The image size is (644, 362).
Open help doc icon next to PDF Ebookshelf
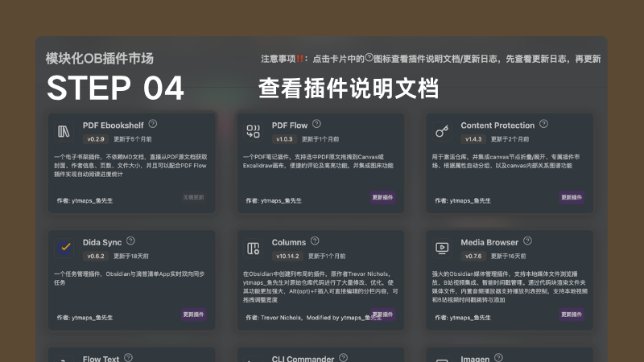click(x=153, y=124)
